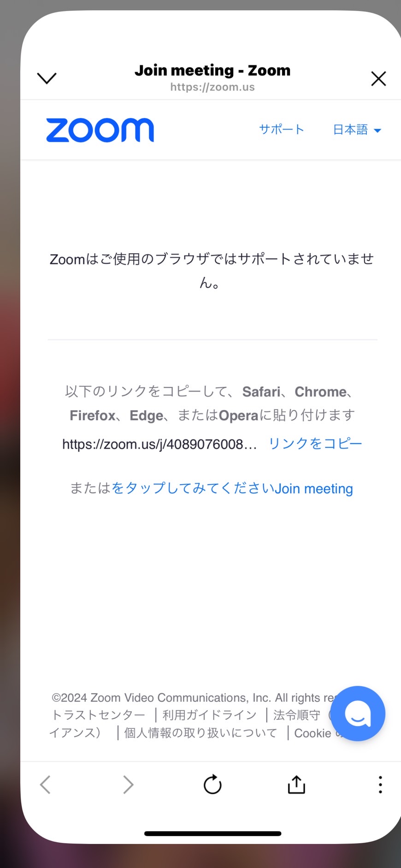Select the zoom.us/j/4089076008 meeting URL text
The height and width of the screenshot is (868, 401).
159,444
